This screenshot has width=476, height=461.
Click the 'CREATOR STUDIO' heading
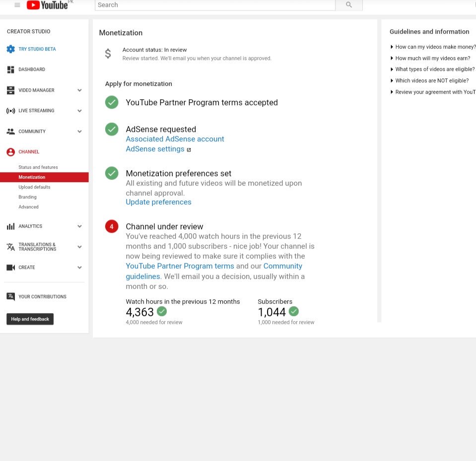click(x=28, y=31)
